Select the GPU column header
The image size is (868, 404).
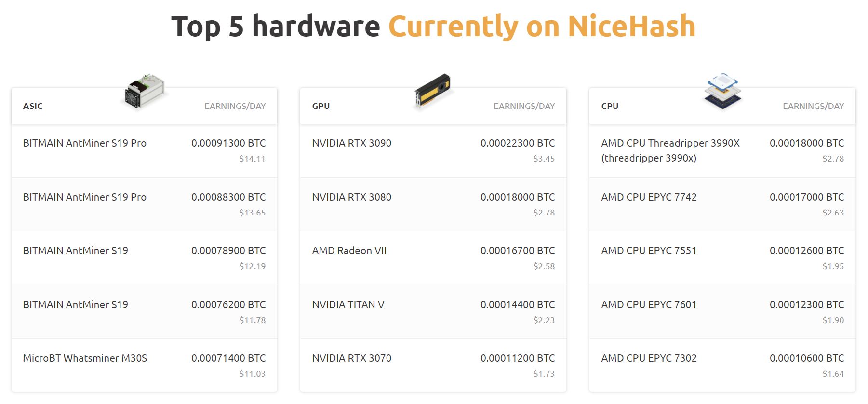point(321,106)
